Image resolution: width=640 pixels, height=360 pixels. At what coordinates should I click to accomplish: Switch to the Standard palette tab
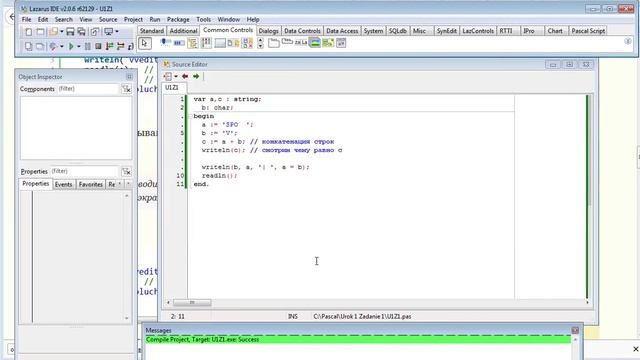(x=152, y=31)
